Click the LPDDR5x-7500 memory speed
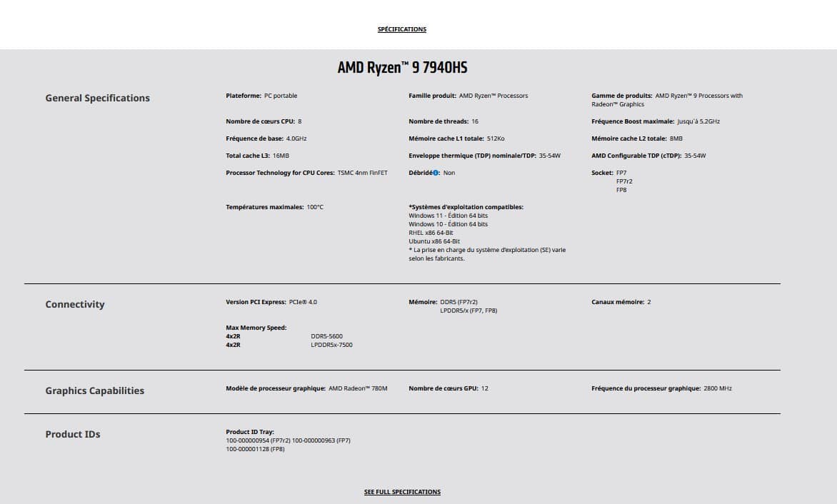Viewport: 837px width, 504px height. click(x=331, y=345)
